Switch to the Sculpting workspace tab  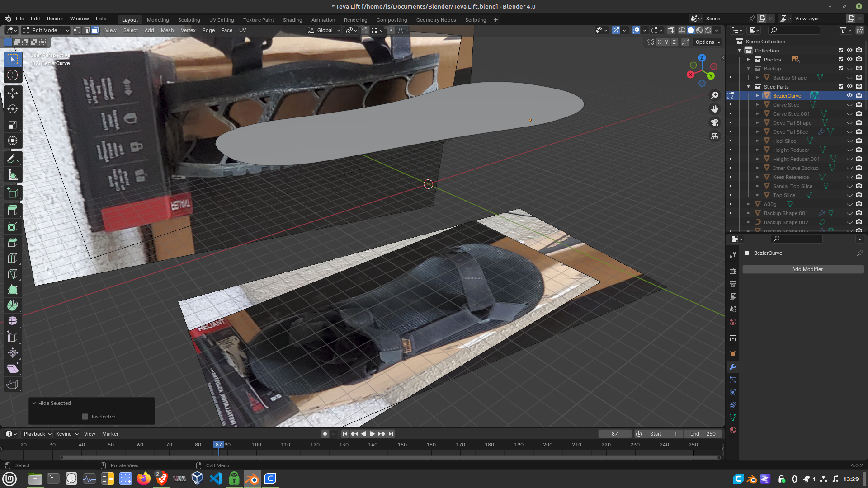pos(189,20)
